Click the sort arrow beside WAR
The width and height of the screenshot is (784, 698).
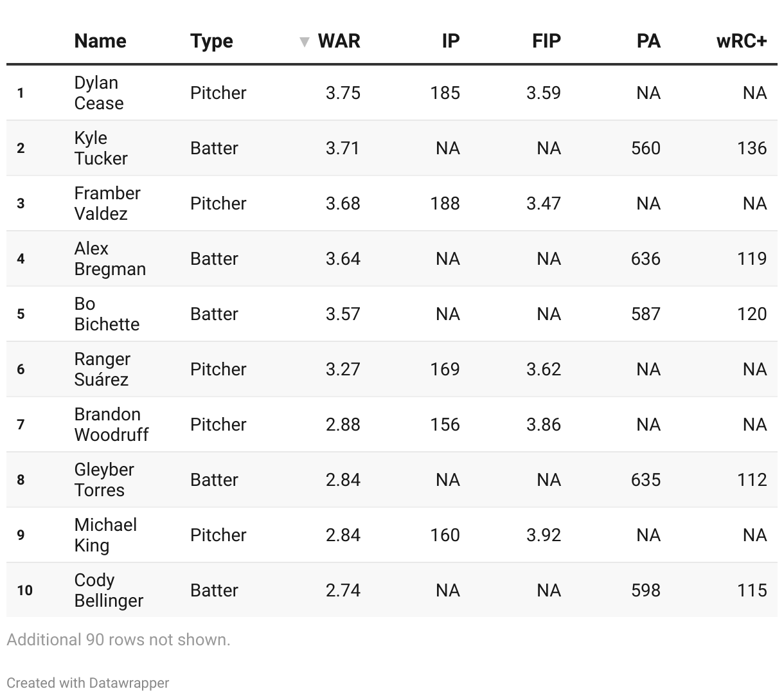point(304,42)
